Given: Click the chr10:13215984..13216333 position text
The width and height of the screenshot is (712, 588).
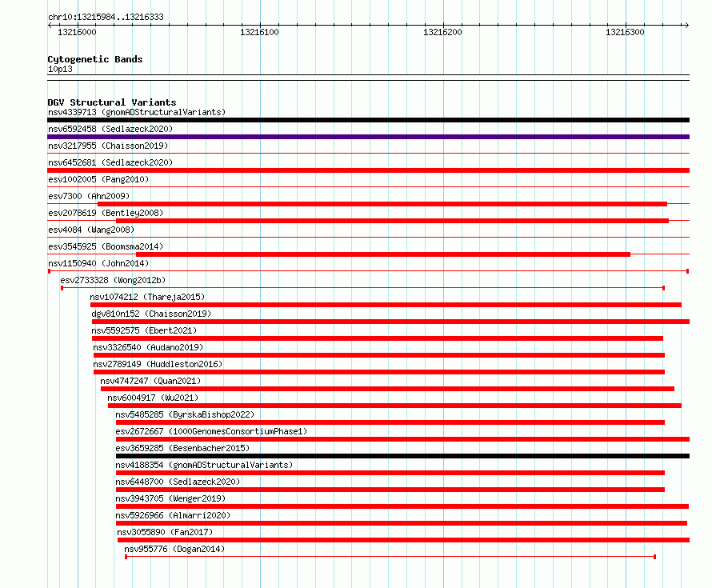Looking at the screenshot, I should pos(106,17).
